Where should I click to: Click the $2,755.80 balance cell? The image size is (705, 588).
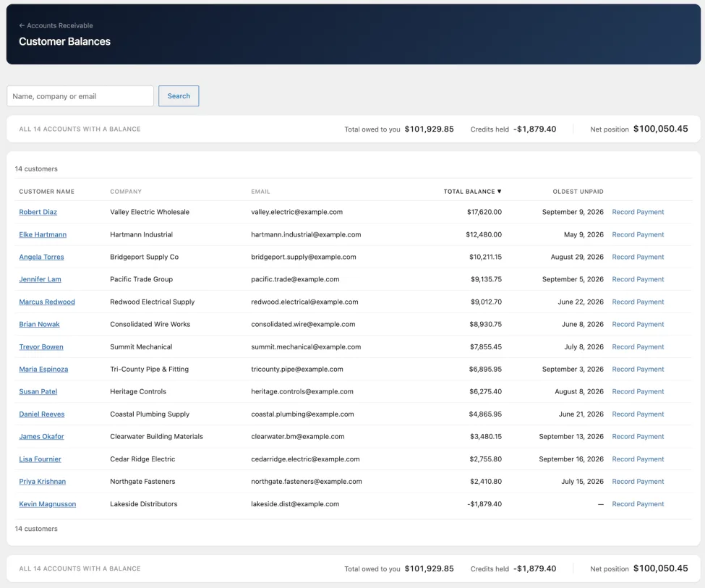[x=486, y=459]
